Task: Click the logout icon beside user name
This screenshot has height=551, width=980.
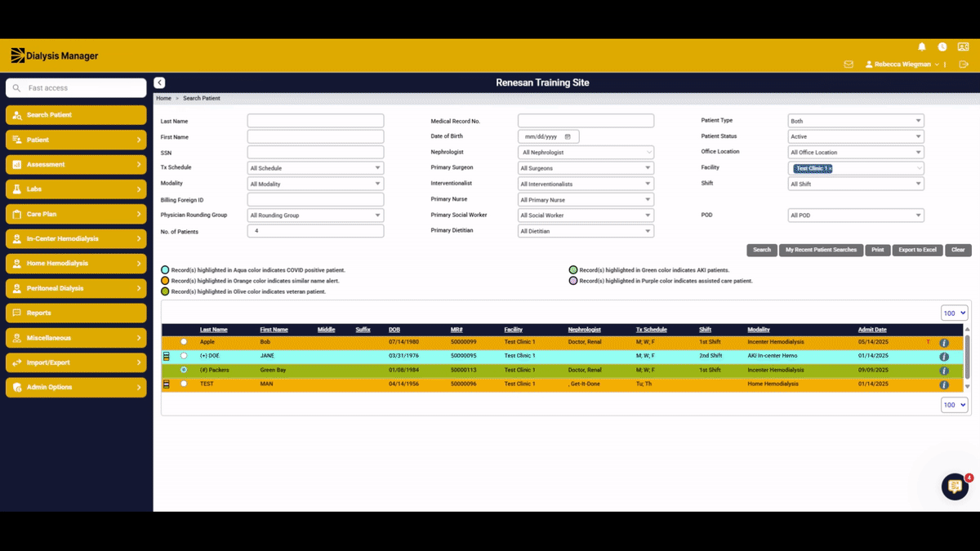Action: [x=964, y=64]
